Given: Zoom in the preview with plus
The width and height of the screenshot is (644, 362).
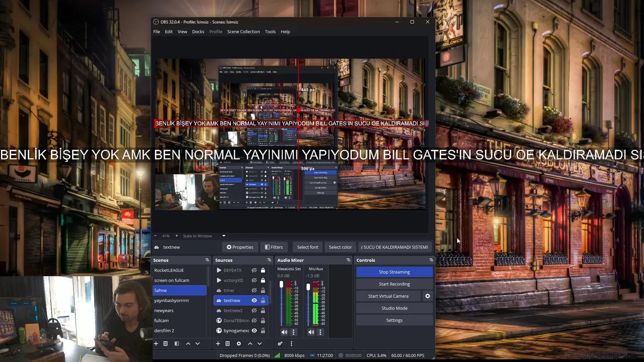Looking at the screenshot, I should pos(177,236).
